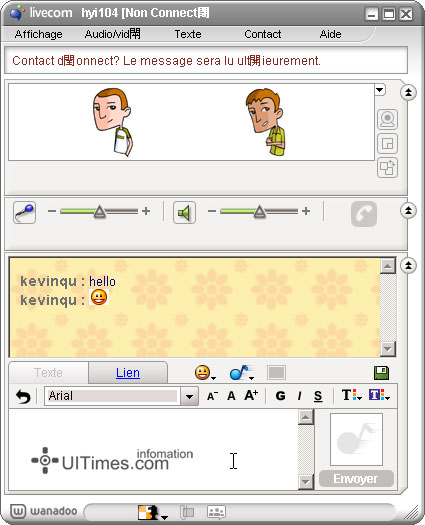The width and height of the screenshot is (425, 525).
Task: Collapse the avatar panel with arrow button
Action: click(408, 92)
